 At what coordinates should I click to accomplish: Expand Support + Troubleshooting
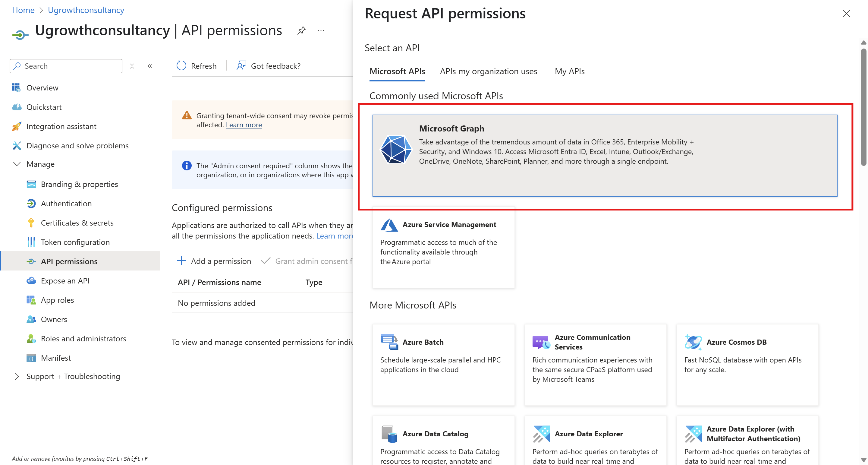pyautogui.click(x=17, y=376)
